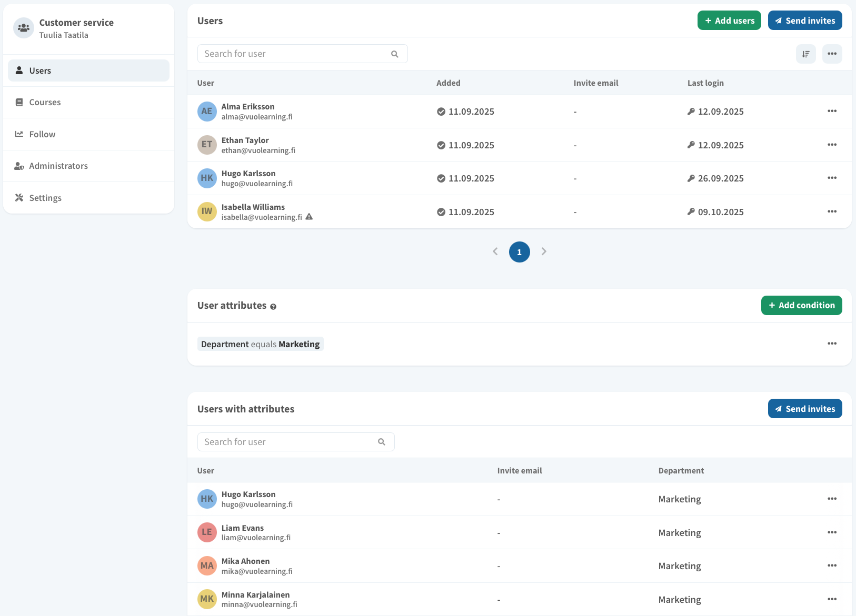Open the Department equals Marketing condition menu
This screenshot has width=856, height=616.
832,344
